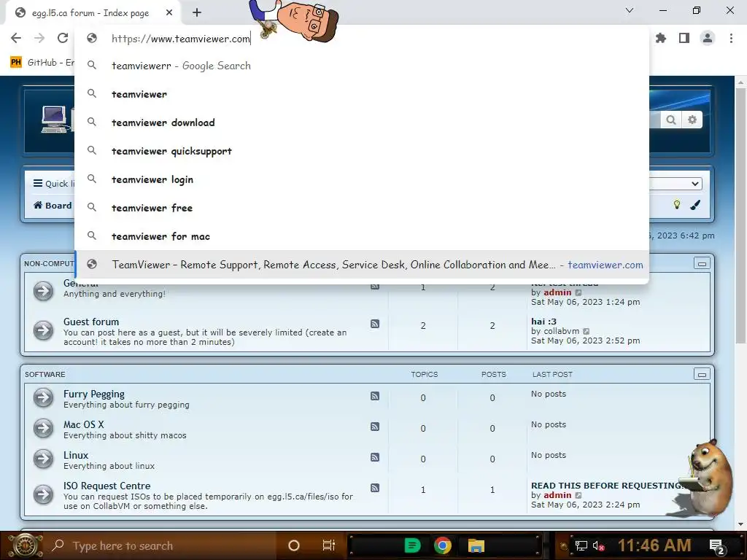
Task: Select the teamviewer quicksupport suggestion
Action: point(362,151)
